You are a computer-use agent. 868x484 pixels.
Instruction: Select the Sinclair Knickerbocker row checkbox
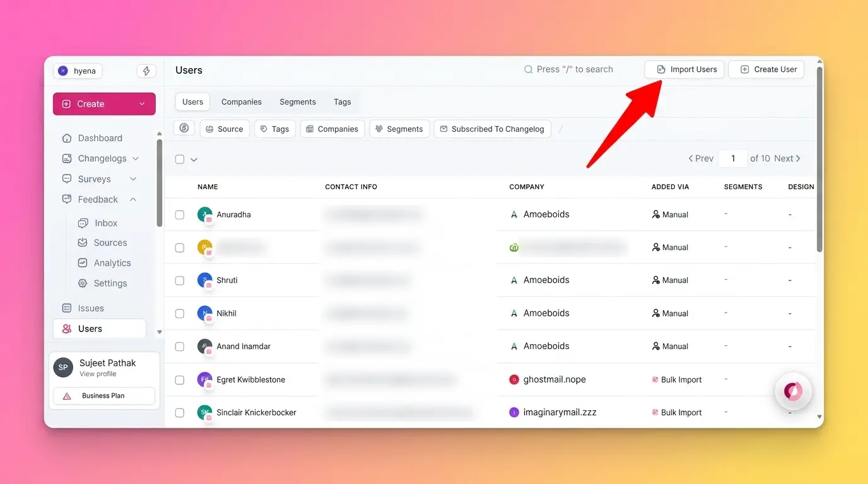[x=180, y=413]
